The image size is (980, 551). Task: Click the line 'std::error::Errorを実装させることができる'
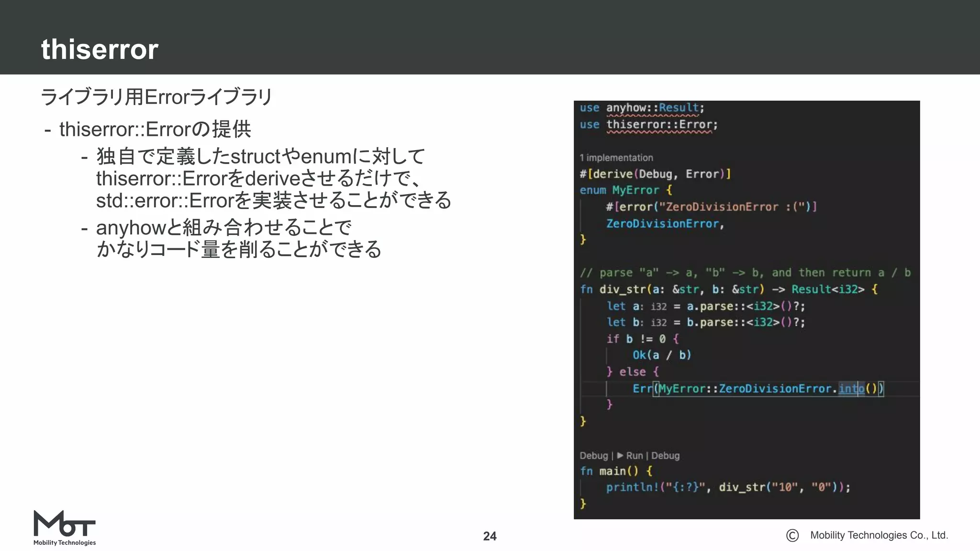click(274, 200)
